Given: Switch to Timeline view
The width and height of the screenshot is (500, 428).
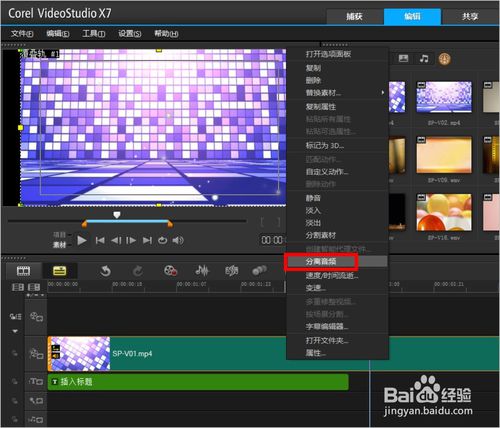Looking at the screenshot, I should click(x=59, y=271).
